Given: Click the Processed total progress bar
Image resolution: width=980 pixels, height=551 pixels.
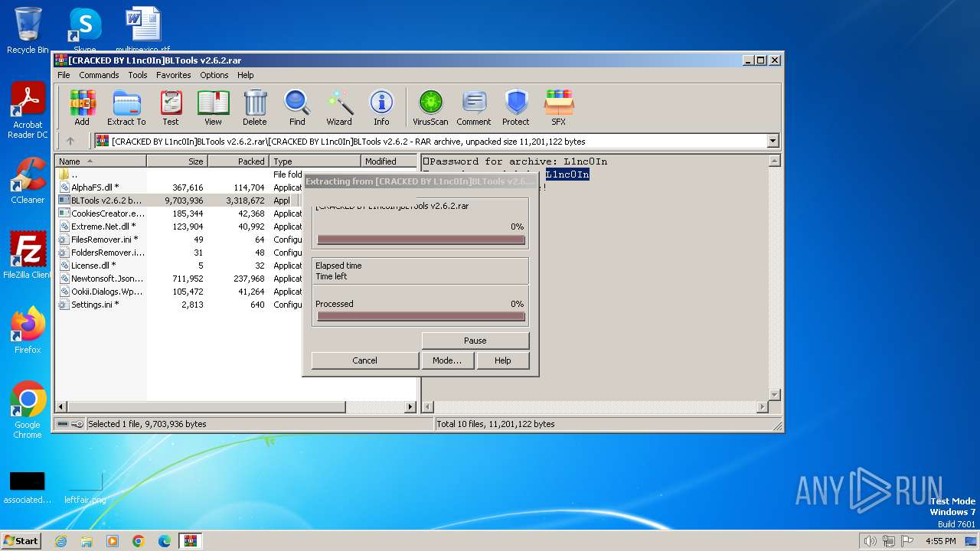Looking at the screenshot, I should (x=421, y=316).
